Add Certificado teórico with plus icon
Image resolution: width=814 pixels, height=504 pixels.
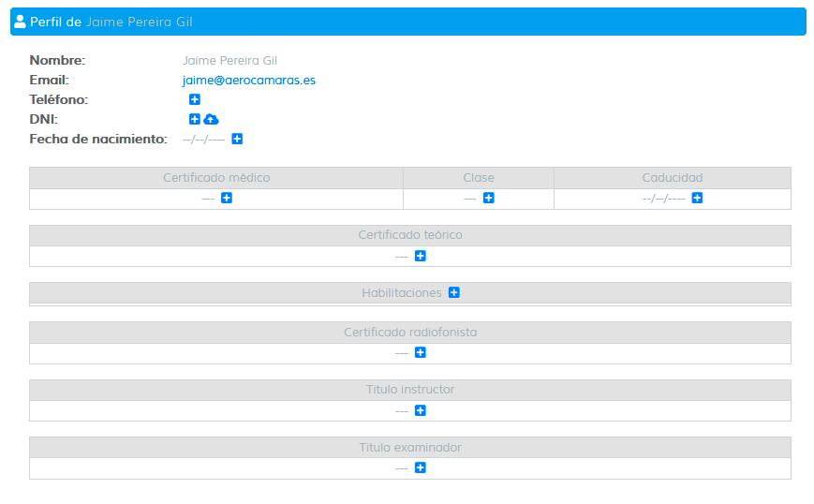(x=421, y=256)
